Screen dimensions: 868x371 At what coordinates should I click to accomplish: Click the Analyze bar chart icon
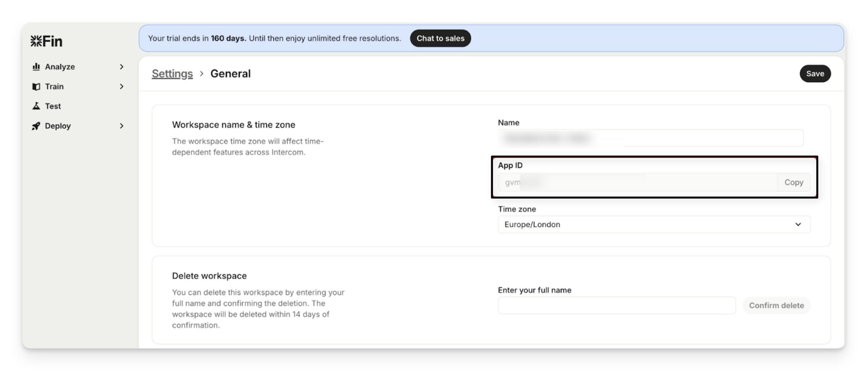36,67
